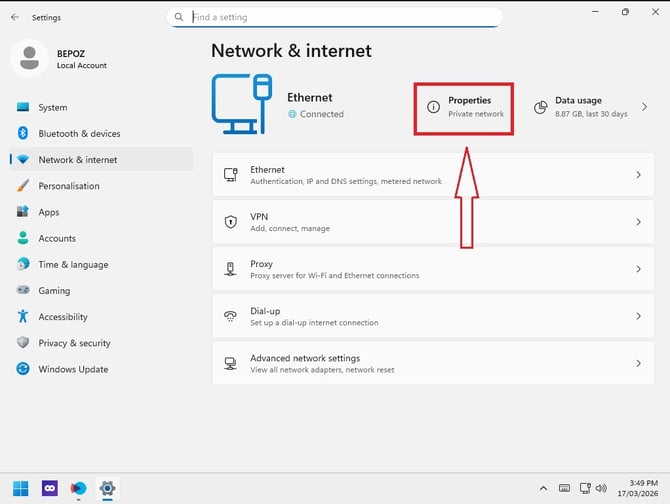This screenshot has width=670, height=504.
Task: Click the Data usage pie chart icon
Action: point(541,107)
